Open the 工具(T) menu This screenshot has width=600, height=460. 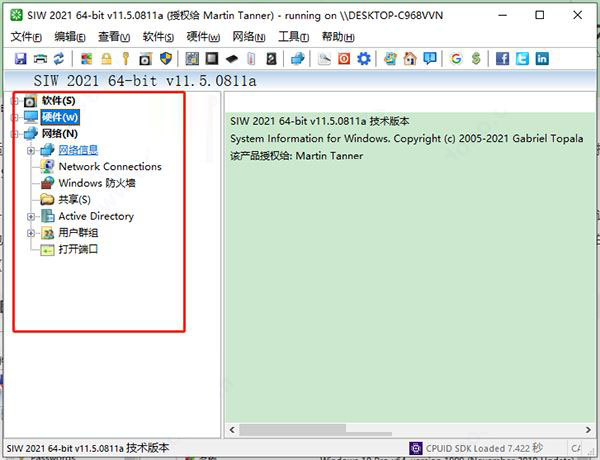tap(293, 37)
